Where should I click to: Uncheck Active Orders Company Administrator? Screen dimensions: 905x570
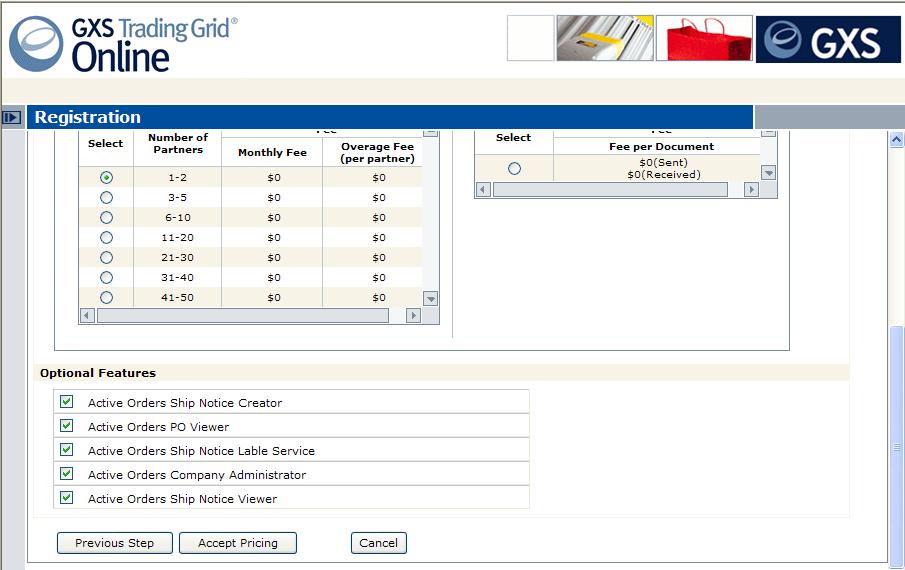(67, 474)
